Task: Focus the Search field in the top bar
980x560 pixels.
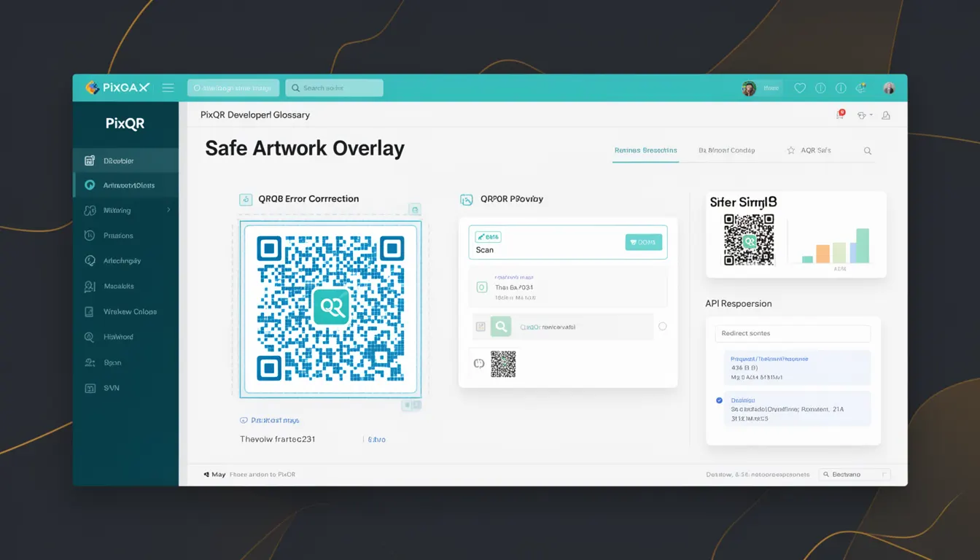Action: pyautogui.click(x=334, y=88)
